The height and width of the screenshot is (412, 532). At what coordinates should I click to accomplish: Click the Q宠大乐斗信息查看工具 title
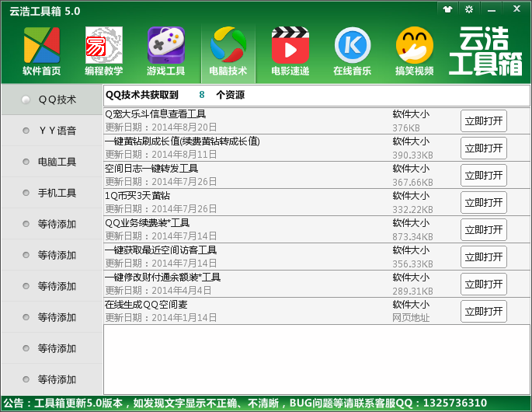coord(155,114)
